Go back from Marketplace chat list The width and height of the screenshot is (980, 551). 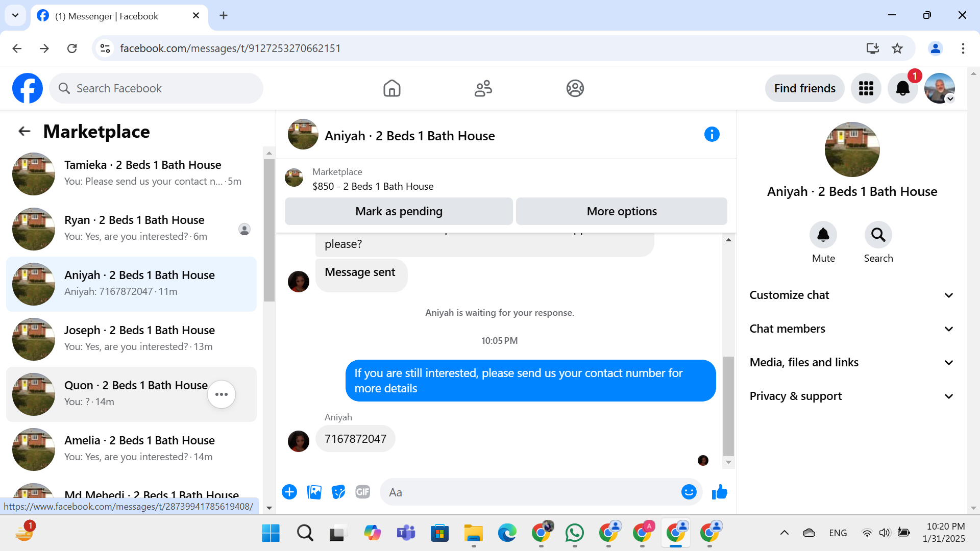click(24, 132)
